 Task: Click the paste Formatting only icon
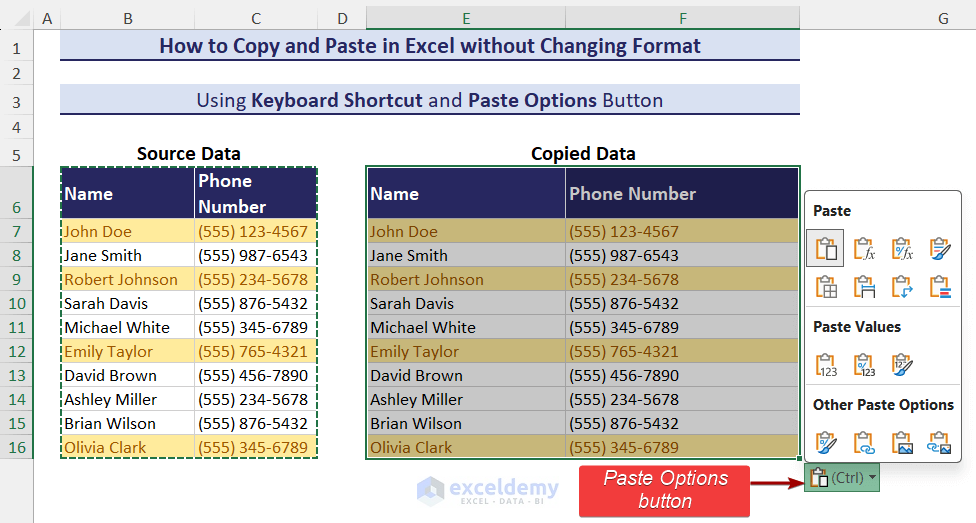tap(826, 442)
